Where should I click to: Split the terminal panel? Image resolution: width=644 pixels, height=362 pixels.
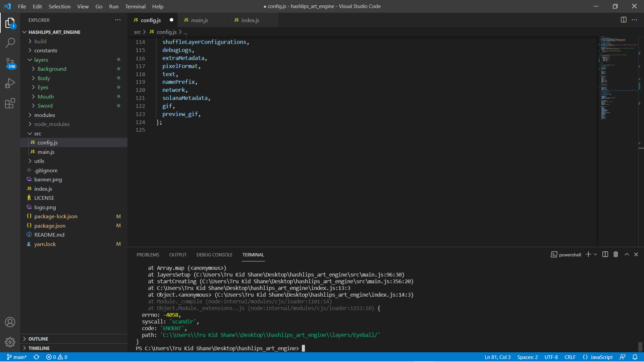605,254
